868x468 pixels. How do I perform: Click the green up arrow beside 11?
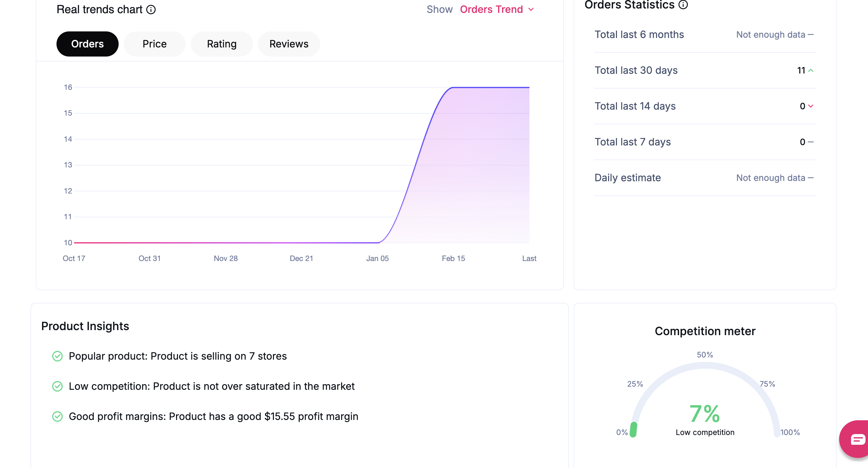[x=811, y=70]
